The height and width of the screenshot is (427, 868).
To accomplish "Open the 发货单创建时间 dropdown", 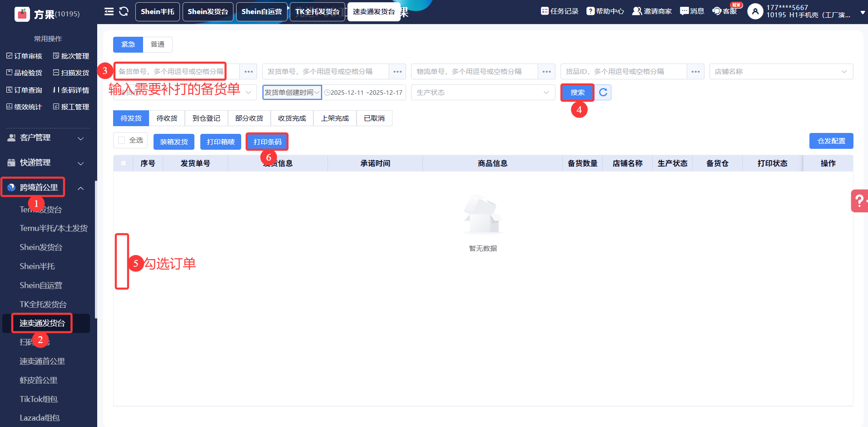I will pos(292,93).
